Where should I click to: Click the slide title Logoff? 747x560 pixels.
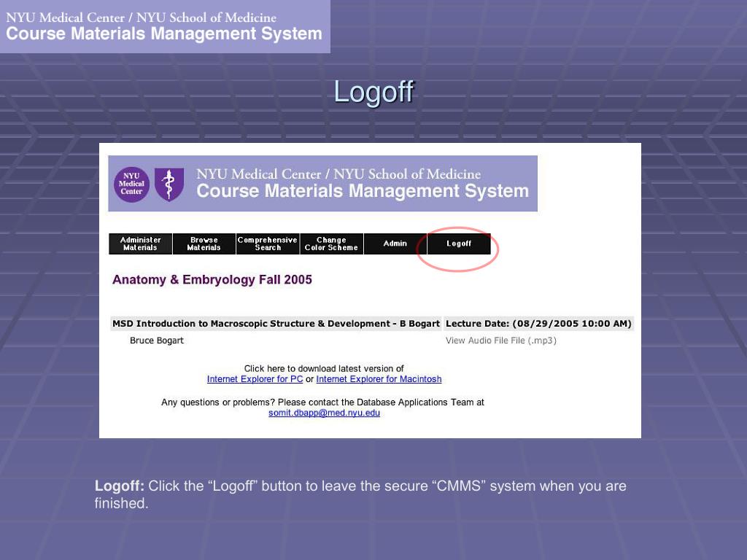click(x=373, y=92)
